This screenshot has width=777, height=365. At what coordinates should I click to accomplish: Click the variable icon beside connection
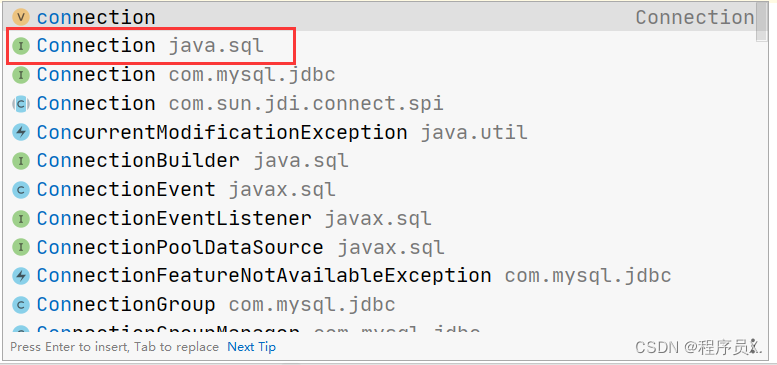click(x=20, y=17)
